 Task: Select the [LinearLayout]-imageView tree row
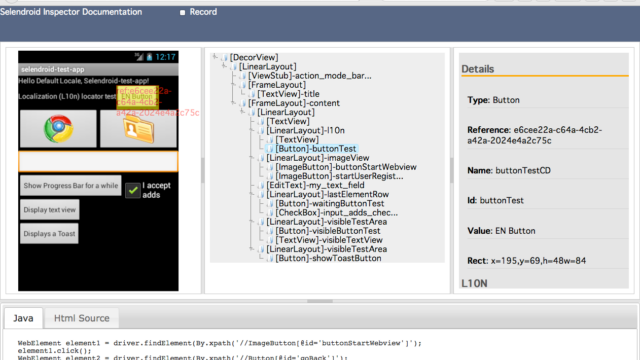click(x=318, y=158)
